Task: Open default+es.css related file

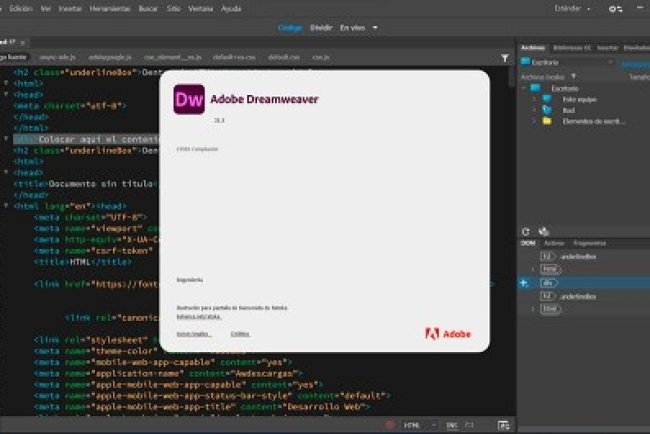Action: point(234,57)
